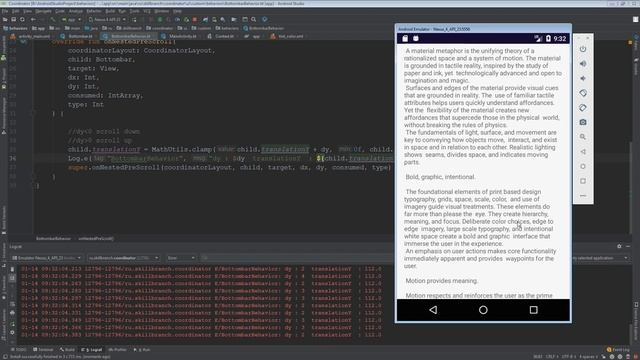Tap the Back button in the Android navigation bar
Viewport: 640px width, 360px height.
coord(433,310)
